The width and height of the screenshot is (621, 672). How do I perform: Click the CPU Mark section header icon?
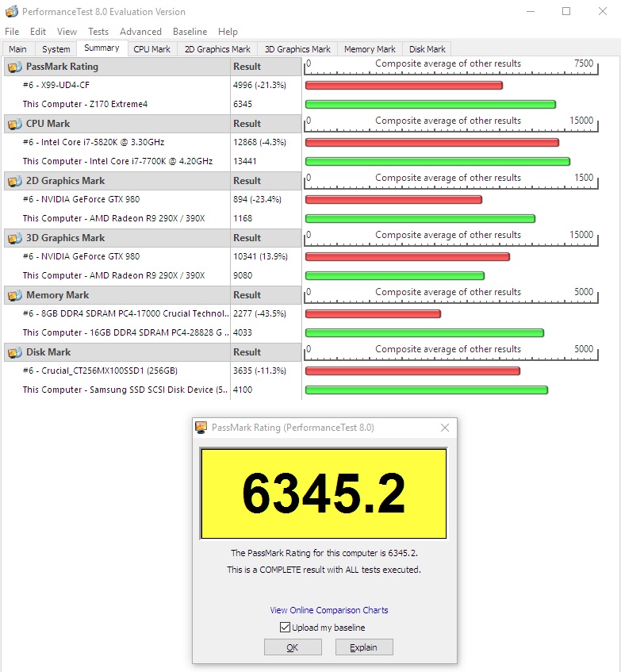(x=15, y=124)
